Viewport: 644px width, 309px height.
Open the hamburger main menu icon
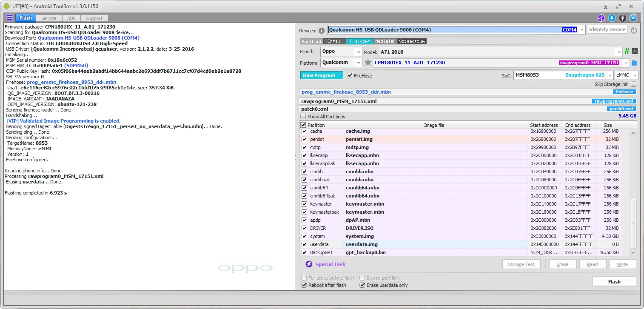(x=9, y=18)
